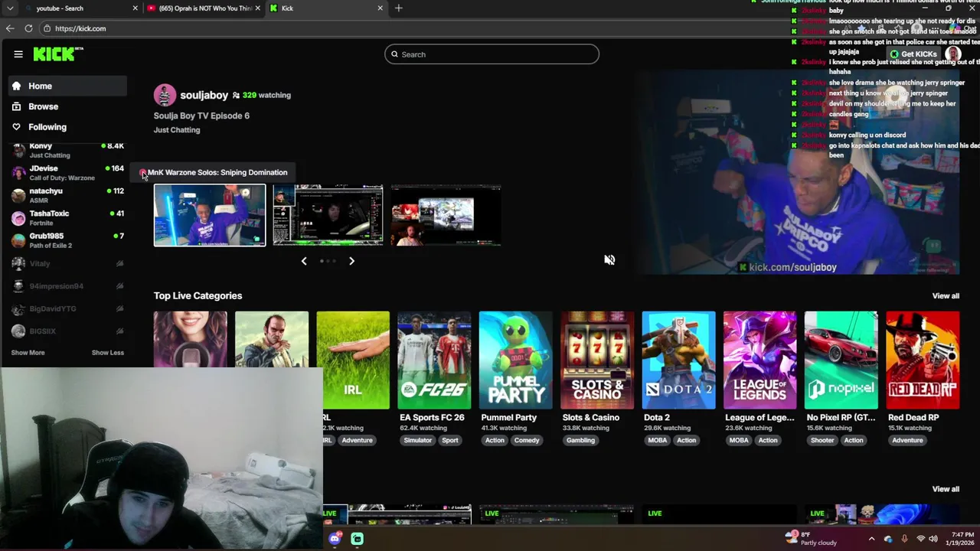
Task: Unmute the featured stream player
Action: tap(609, 260)
